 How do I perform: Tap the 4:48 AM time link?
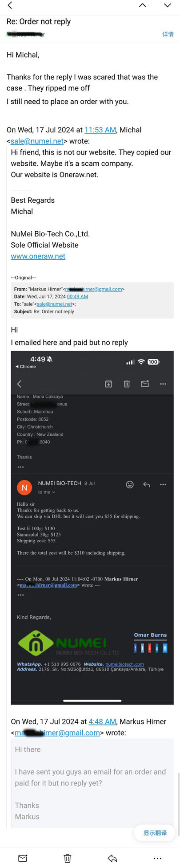102,721
